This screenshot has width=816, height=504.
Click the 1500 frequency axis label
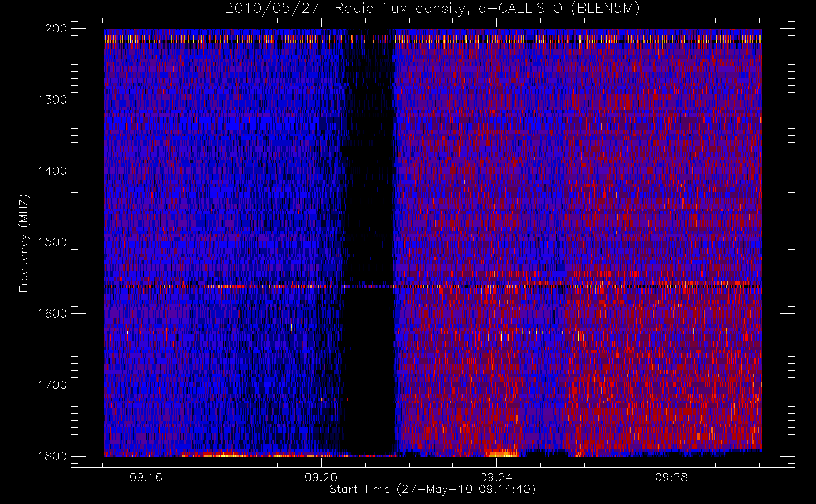pos(52,242)
